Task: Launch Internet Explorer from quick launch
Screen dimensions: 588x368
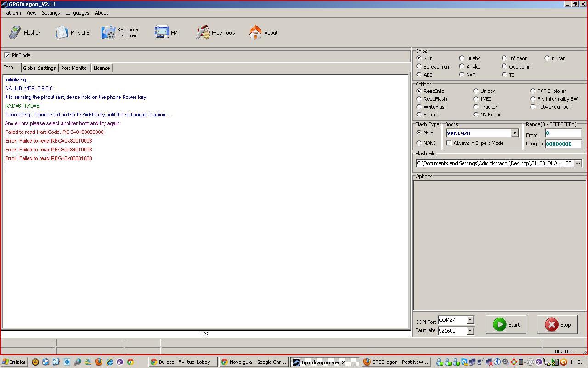Action: (109, 362)
